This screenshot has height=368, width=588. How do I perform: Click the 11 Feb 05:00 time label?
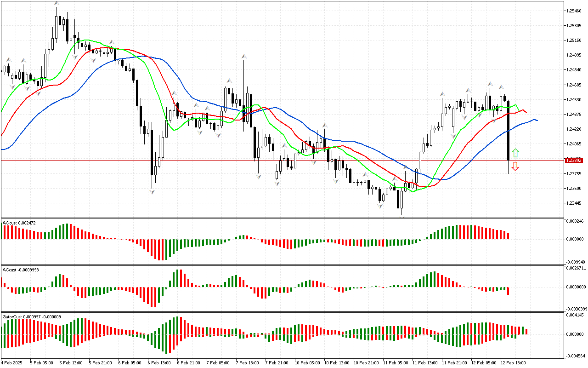396,362
